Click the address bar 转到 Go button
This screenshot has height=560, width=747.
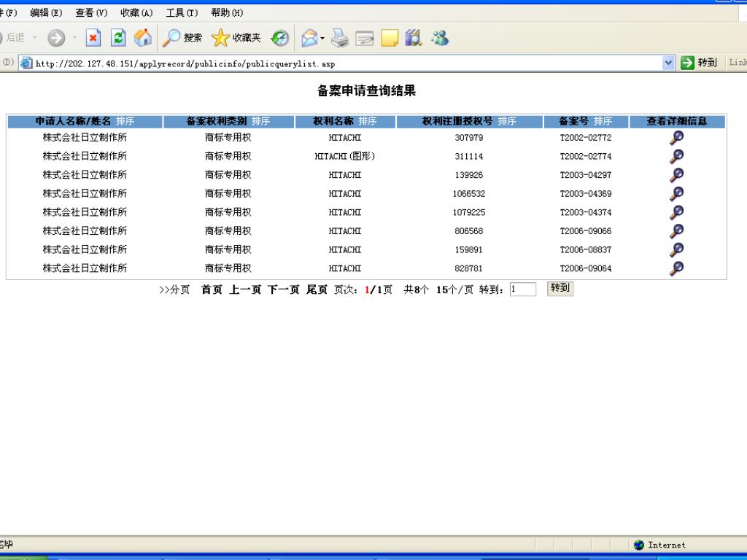(x=699, y=63)
